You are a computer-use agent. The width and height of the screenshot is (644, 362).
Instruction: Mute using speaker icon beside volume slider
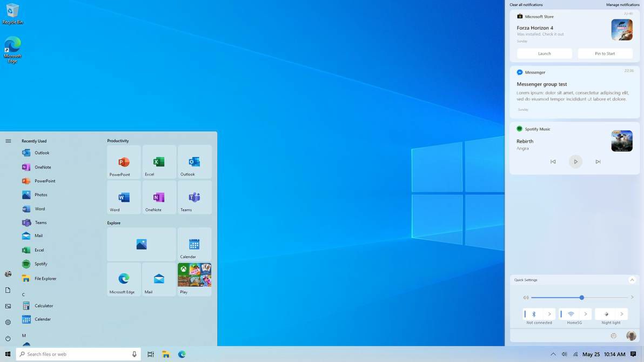coord(526,298)
